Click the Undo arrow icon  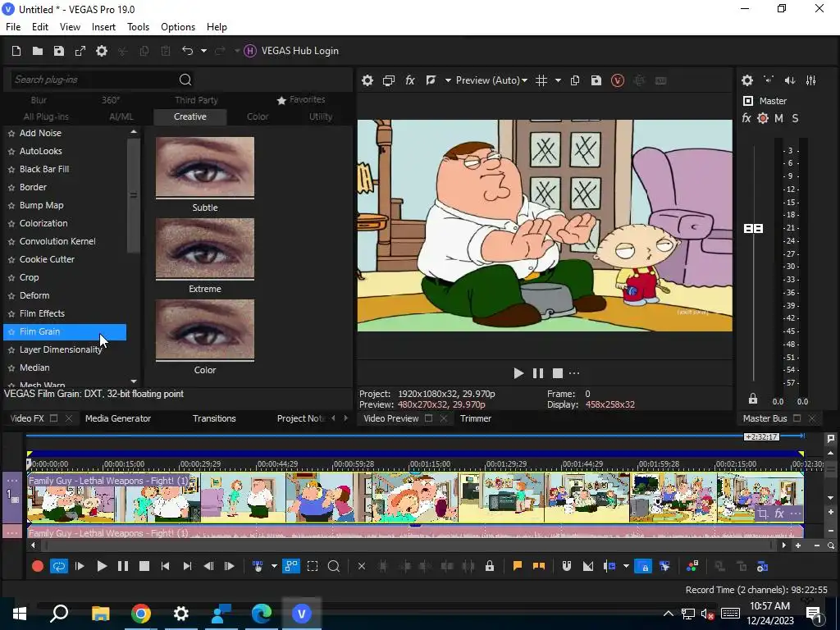(x=187, y=51)
